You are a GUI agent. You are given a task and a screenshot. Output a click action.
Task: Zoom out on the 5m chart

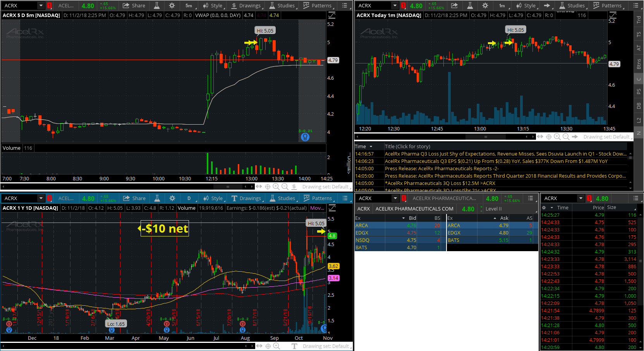pos(285,187)
